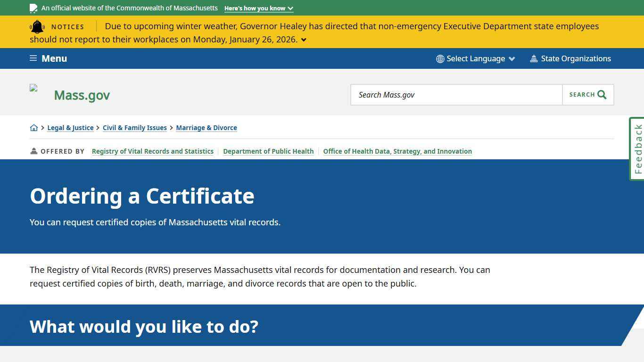Image resolution: width=644 pixels, height=362 pixels.
Task: Open the hamburger Menu icon
Action: pyautogui.click(x=33, y=58)
